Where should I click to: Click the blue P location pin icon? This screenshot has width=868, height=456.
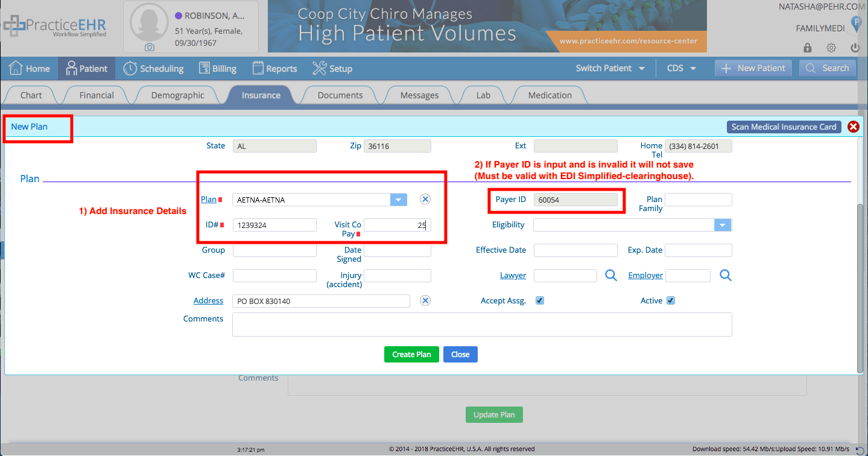click(x=857, y=24)
